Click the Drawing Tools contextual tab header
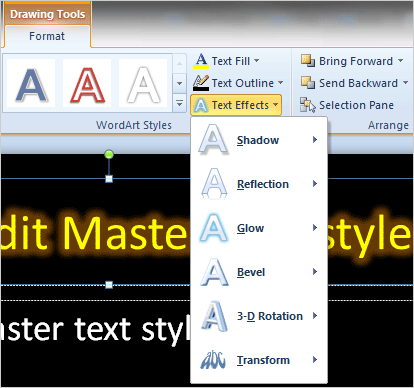 click(47, 14)
